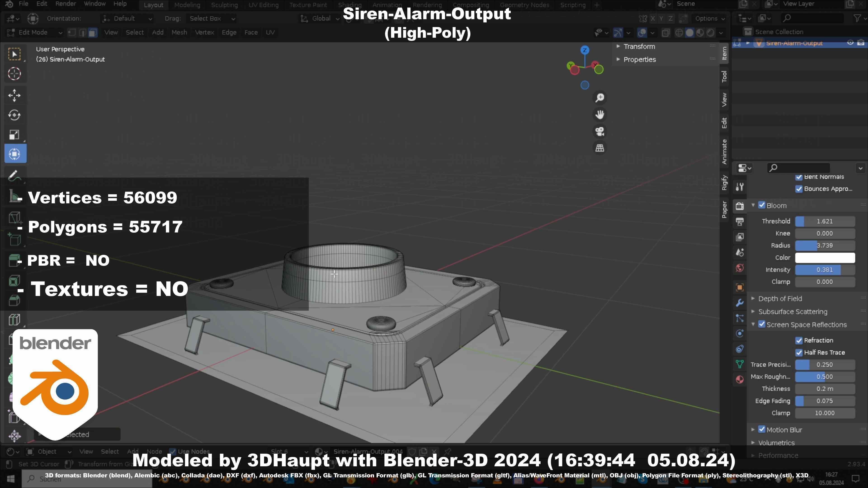
Task: Open the Material properties tab icon
Action: point(740,380)
